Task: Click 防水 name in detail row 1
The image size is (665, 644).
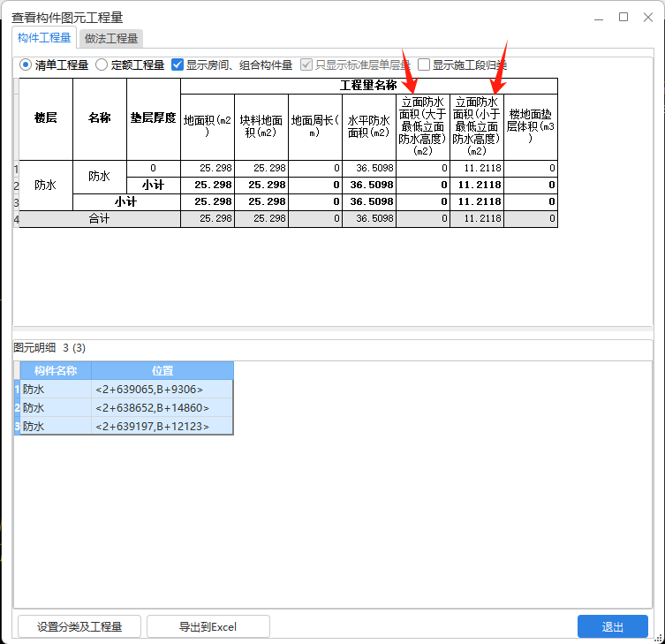Action: click(56, 389)
